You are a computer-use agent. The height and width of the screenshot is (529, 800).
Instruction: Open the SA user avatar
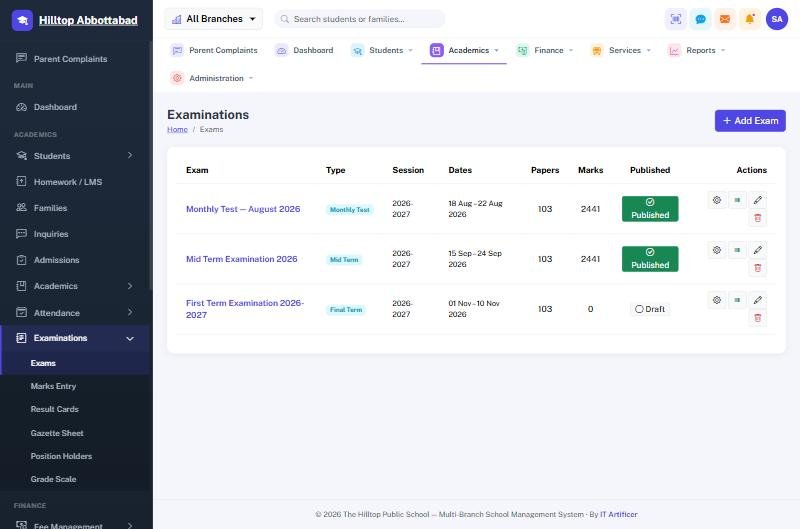pos(777,19)
